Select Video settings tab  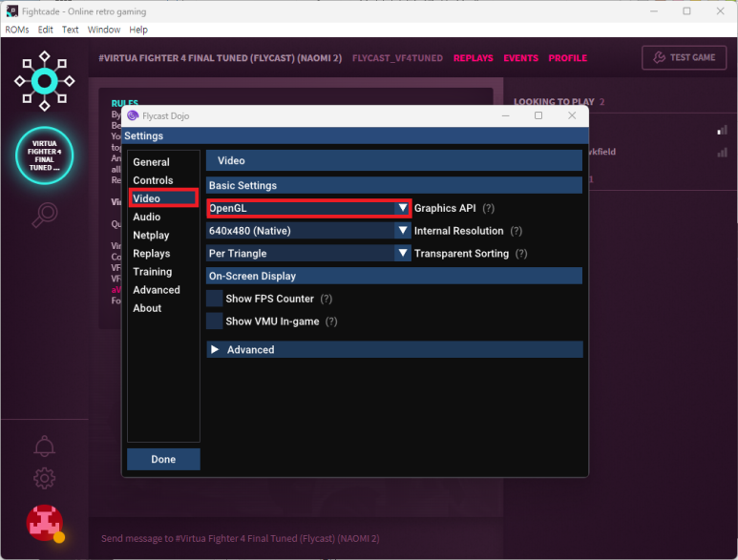163,198
